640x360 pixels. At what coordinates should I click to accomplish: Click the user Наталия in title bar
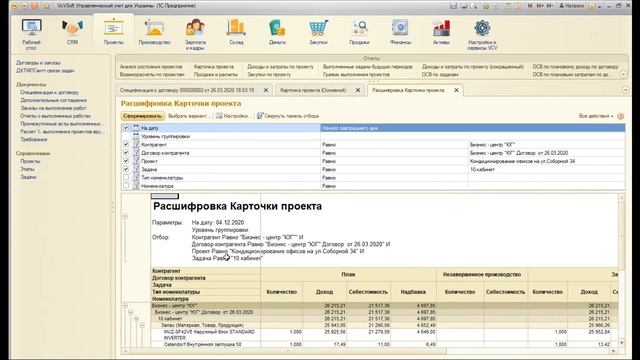tap(571, 6)
